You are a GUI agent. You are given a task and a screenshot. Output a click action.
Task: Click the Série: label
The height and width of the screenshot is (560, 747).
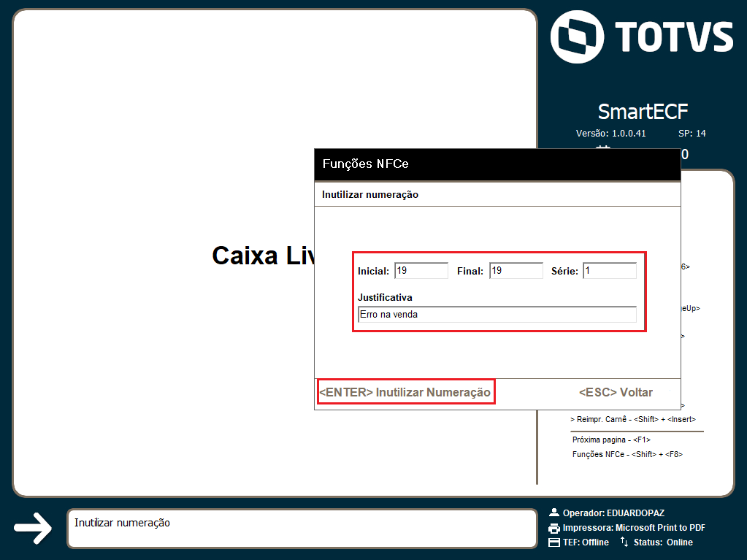click(x=564, y=271)
